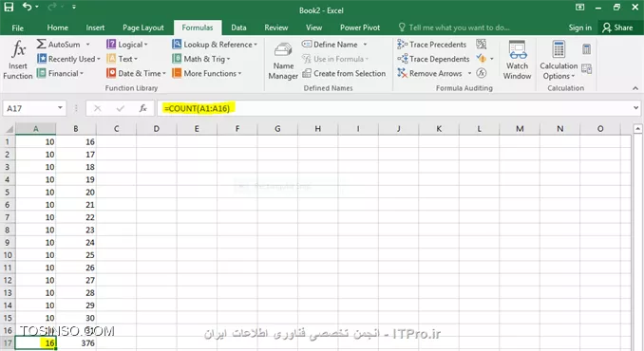Open the Name Manager

(x=283, y=61)
